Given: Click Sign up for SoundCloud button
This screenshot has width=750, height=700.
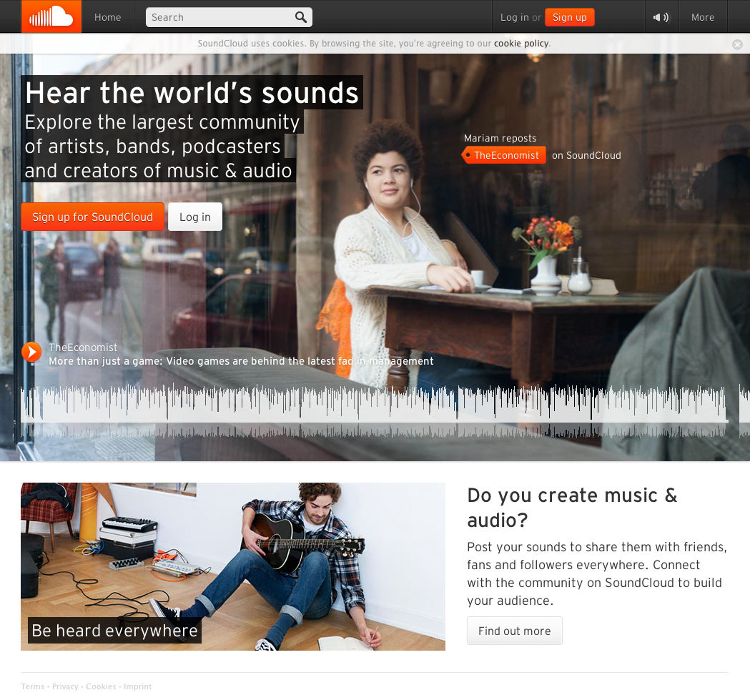Looking at the screenshot, I should point(92,217).
